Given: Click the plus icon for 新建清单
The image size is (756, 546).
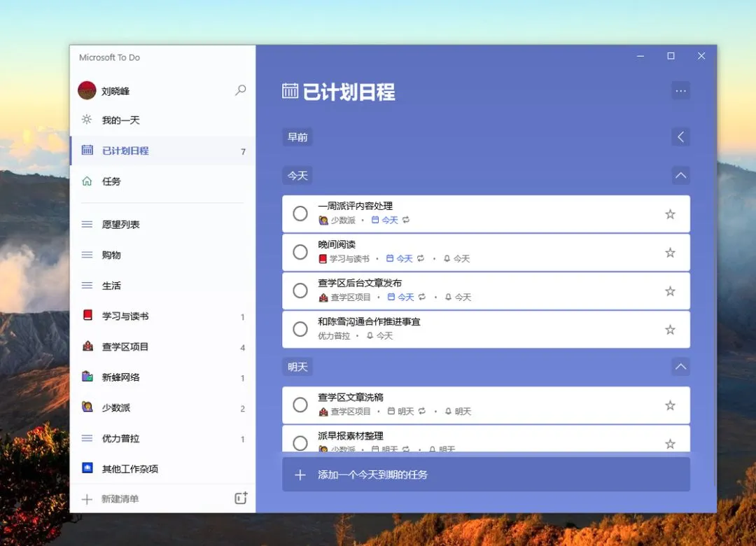Looking at the screenshot, I should pos(87,499).
